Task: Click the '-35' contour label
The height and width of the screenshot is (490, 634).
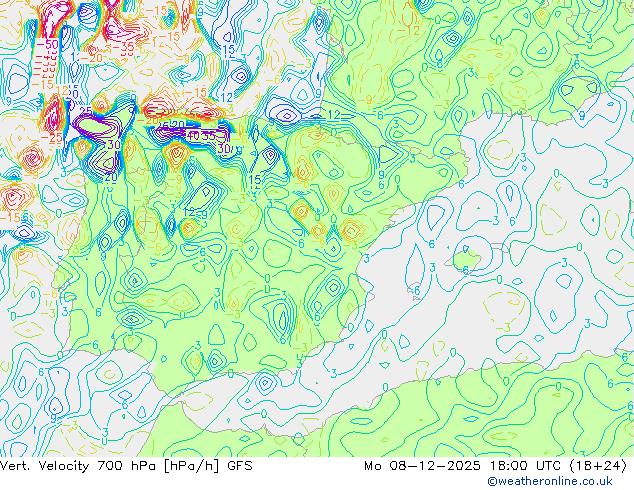Action: click(123, 47)
